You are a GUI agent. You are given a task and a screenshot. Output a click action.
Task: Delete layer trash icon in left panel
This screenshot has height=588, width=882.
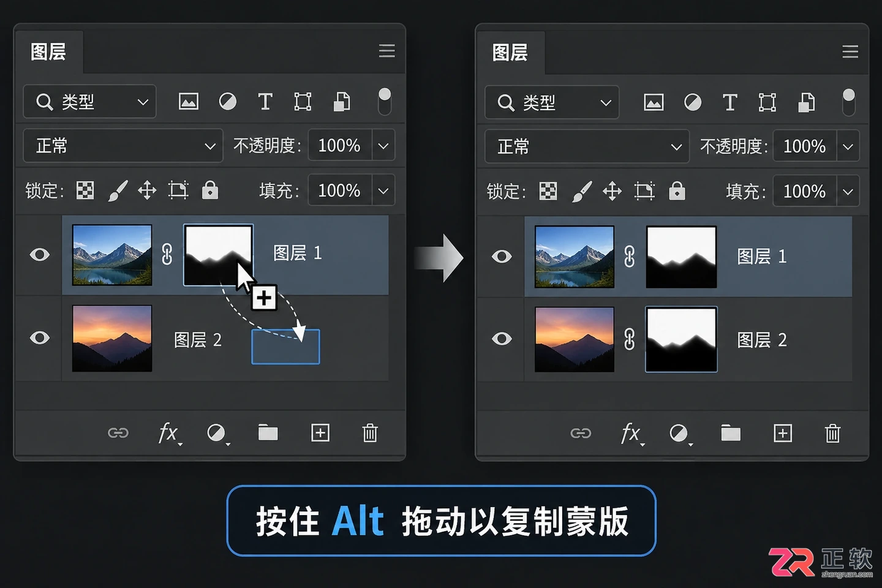click(x=370, y=433)
